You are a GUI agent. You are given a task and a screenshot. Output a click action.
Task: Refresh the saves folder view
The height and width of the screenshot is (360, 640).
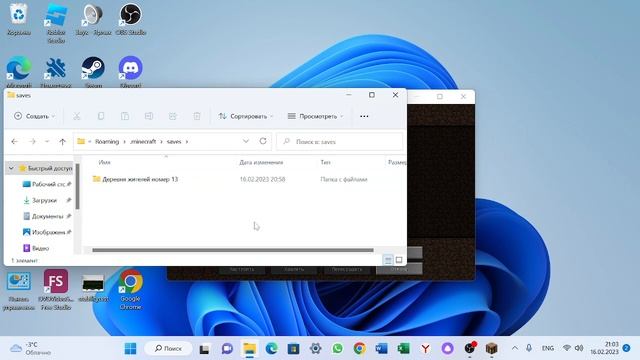(263, 141)
